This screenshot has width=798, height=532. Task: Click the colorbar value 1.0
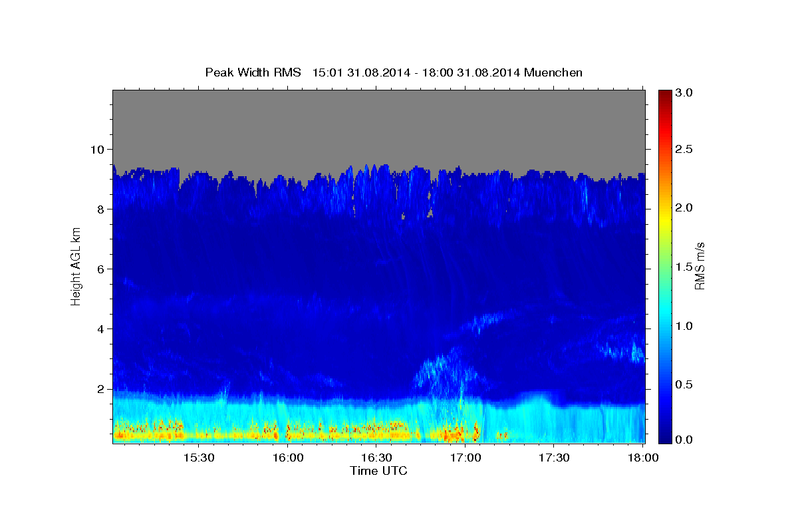pos(686,326)
